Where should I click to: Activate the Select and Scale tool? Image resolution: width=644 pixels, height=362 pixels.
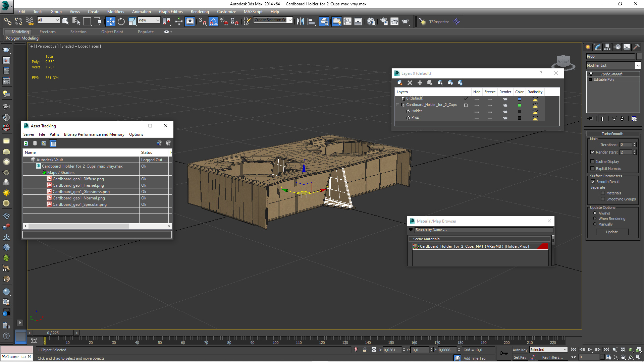click(x=132, y=21)
